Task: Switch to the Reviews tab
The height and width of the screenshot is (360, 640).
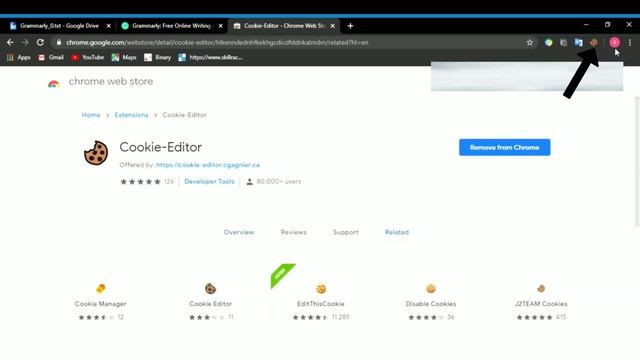Action: (293, 232)
